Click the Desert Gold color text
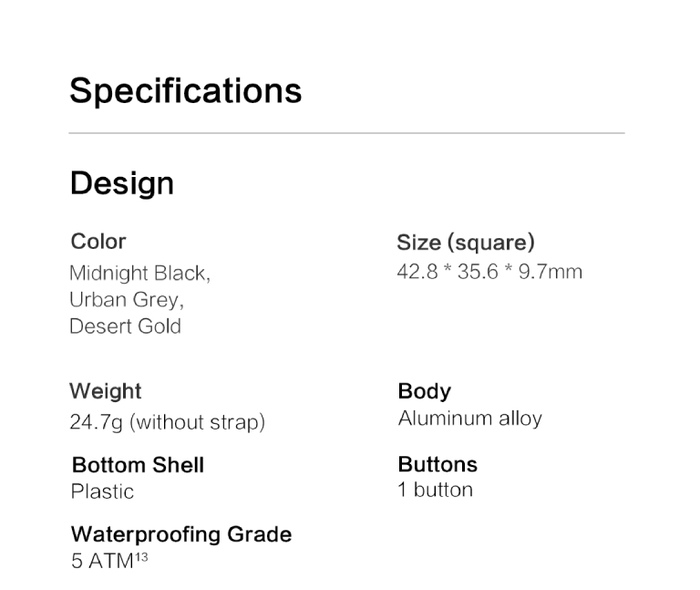Viewport: 700px width, 590px height. (x=126, y=326)
